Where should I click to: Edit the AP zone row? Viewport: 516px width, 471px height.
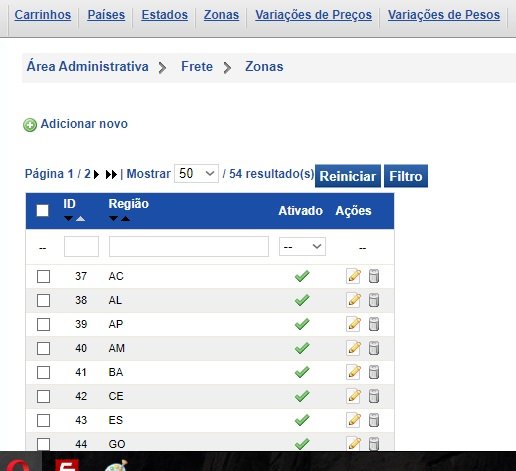(x=354, y=324)
